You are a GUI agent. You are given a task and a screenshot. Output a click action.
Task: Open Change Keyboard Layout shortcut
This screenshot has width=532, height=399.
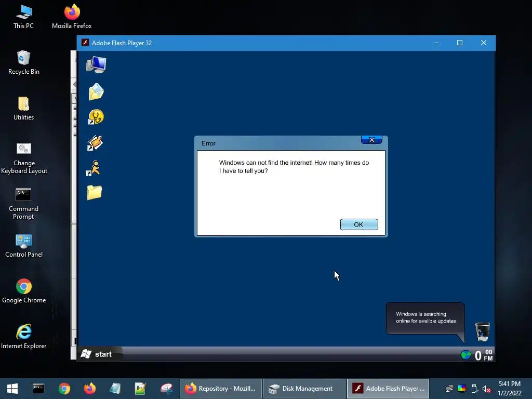(x=24, y=158)
